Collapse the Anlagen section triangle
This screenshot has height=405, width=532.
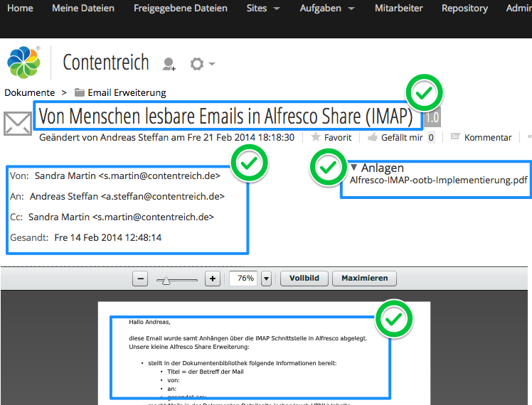[x=353, y=168]
